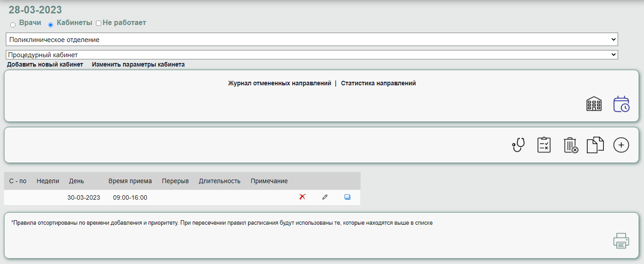The image size is (644, 264).
Task: Toggle the Не работает checkbox
Action: tap(99, 23)
